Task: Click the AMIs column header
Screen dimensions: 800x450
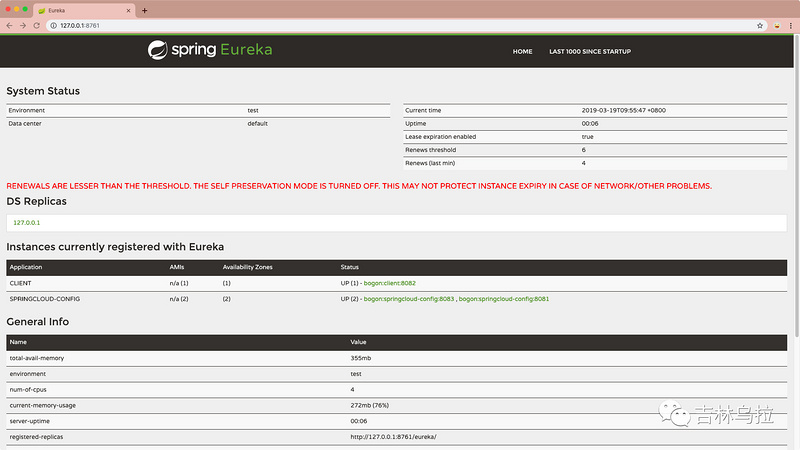Action: coord(177,267)
